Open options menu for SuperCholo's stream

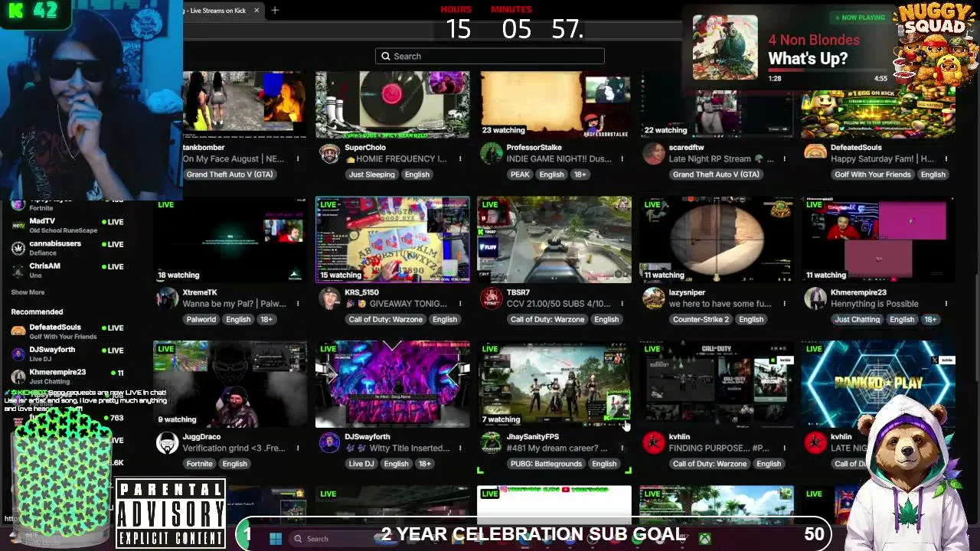point(460,159)
